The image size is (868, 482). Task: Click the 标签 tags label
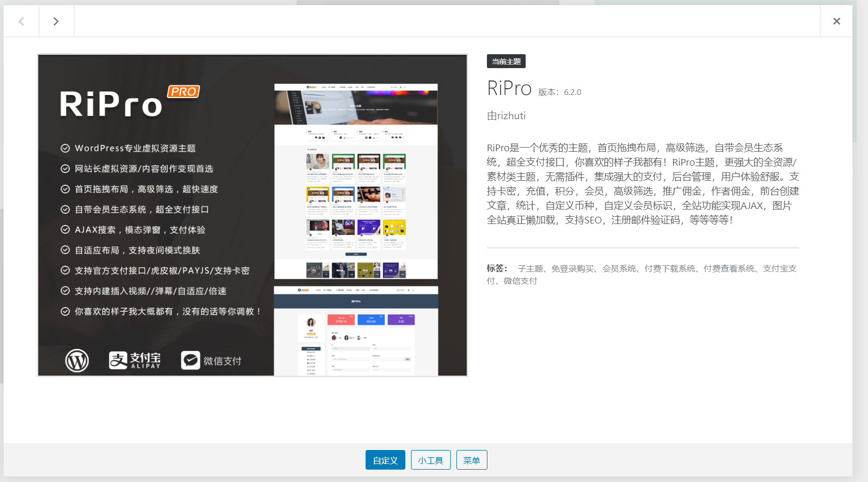(497, 268)
